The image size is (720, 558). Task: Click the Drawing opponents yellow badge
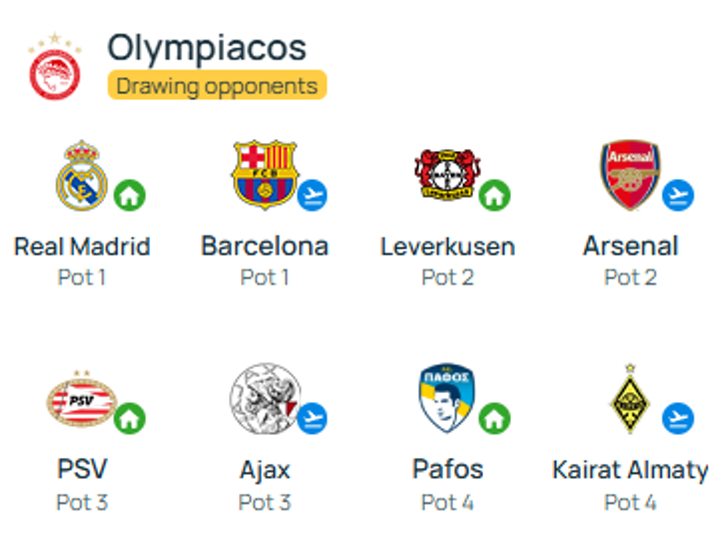point(217,86)
